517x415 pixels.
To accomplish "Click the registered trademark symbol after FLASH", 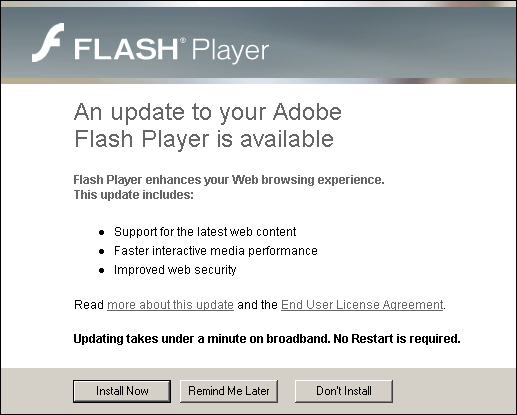I will 183,40.
